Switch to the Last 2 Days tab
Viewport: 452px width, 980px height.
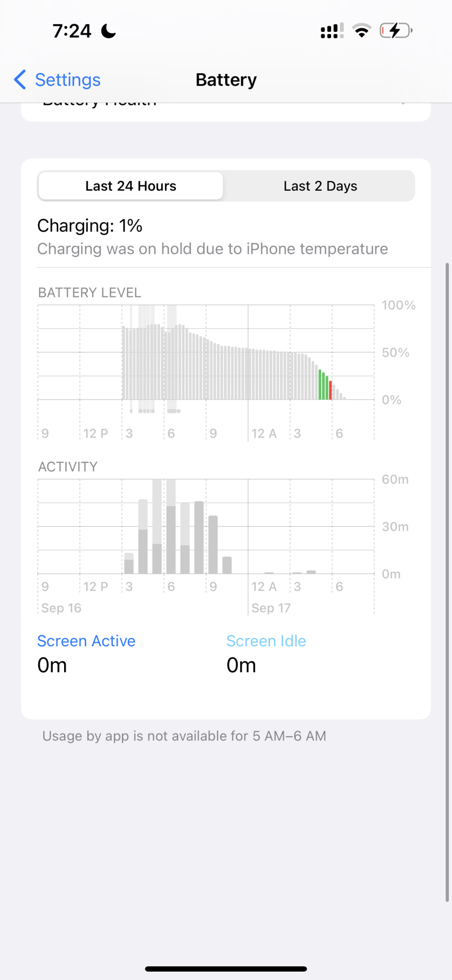320,186
